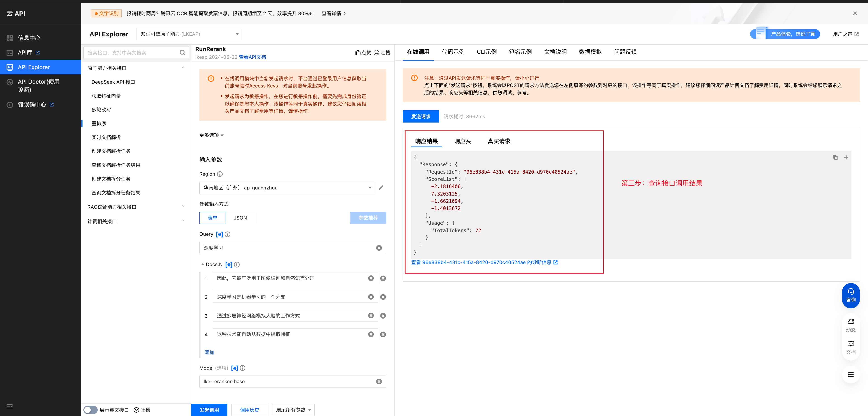
Task: Select JSON parameter input mode
Action: pyautogui.click(x=240, y=218)
